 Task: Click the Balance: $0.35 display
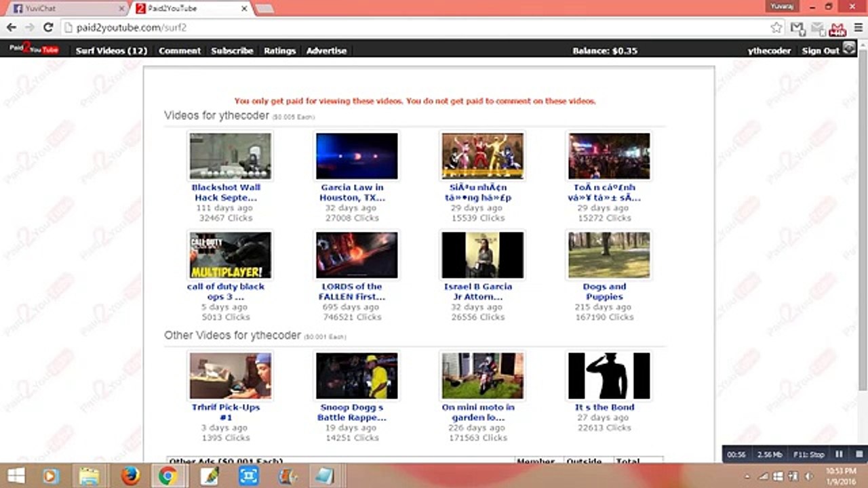(x=605, y=51)
